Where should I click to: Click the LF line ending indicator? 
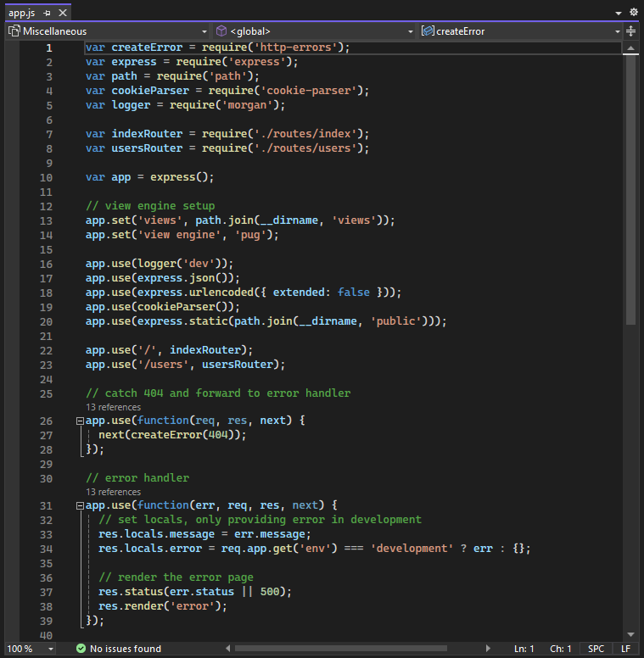(626, 649)
